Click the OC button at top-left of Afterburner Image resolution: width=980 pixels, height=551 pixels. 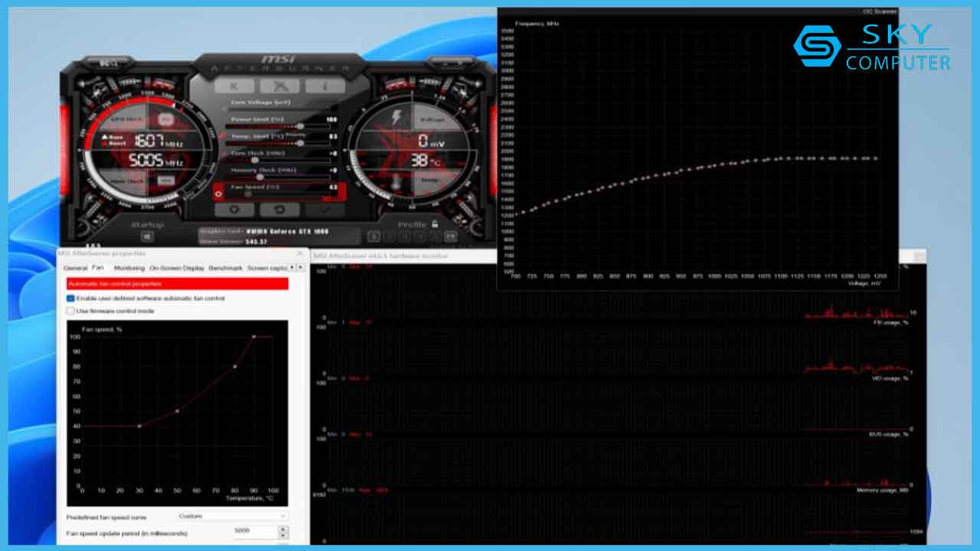pos(109,63)
